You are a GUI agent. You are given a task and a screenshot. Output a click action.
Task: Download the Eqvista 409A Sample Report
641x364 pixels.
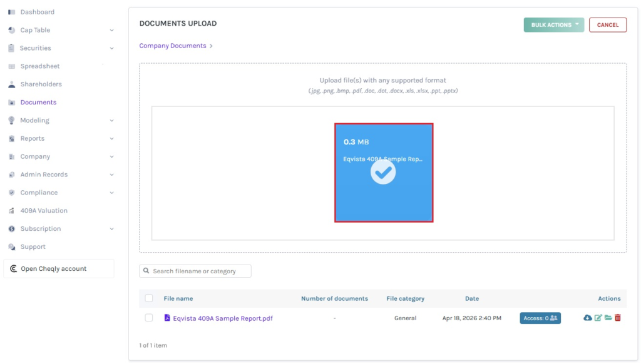click(587, 318)
